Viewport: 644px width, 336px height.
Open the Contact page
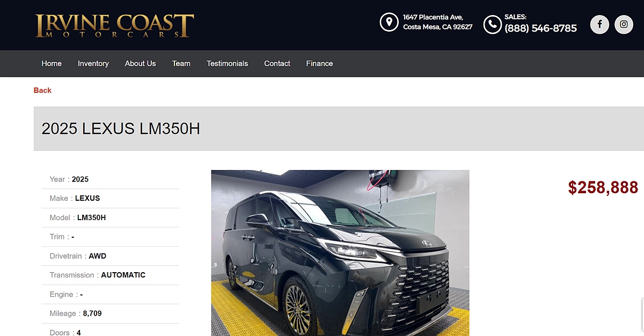[277, 63]
